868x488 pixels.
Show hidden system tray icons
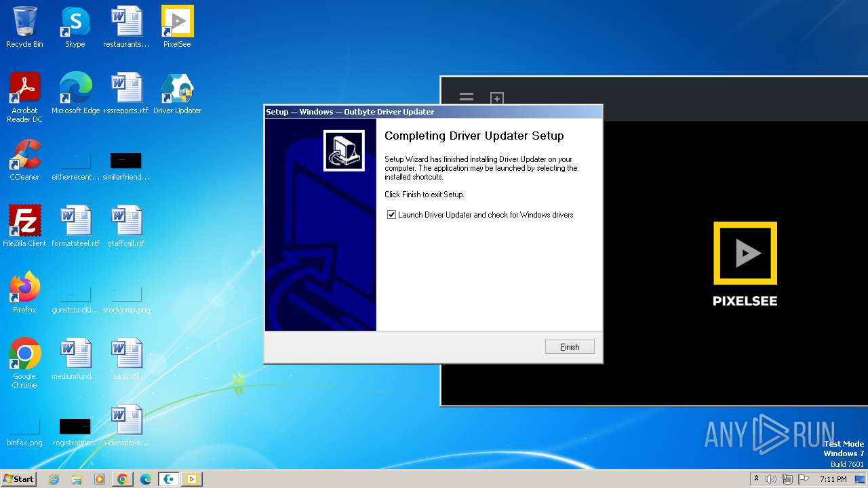coord(757,479)
